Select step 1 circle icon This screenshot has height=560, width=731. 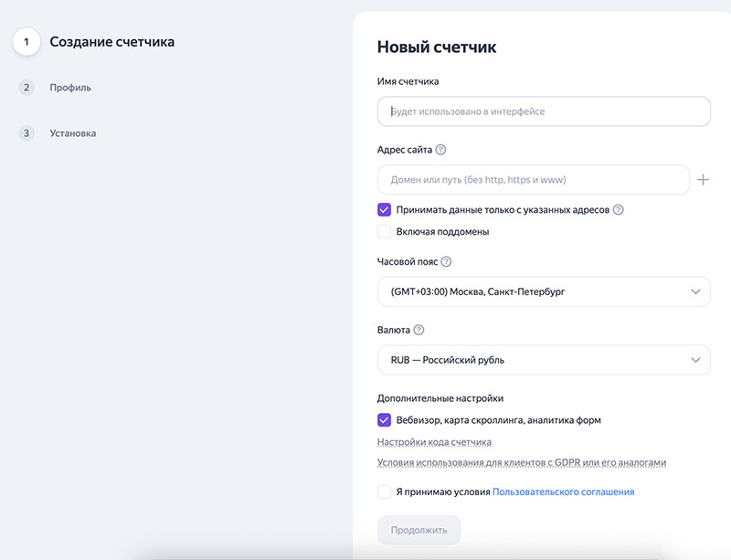pos(26,41)
